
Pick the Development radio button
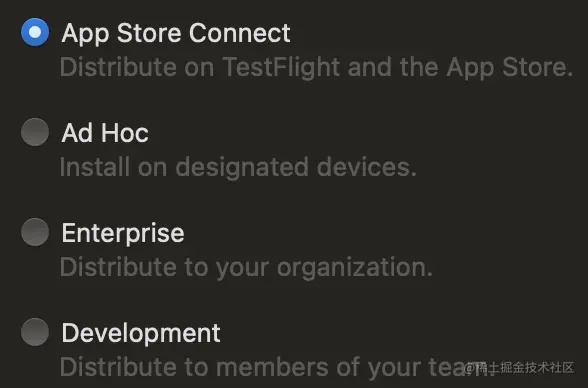35,332
